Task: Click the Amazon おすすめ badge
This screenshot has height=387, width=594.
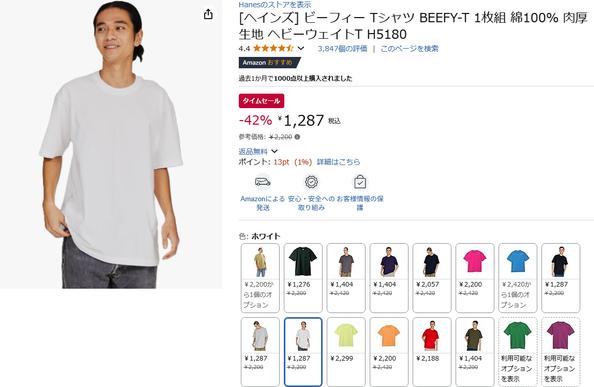Action: [x=269, y=62]
